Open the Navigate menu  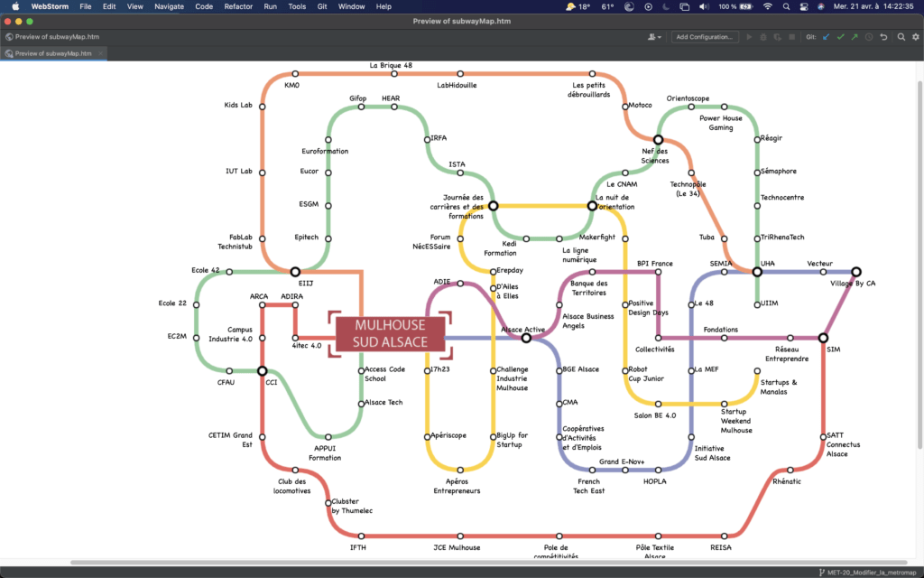click(169, 6)
